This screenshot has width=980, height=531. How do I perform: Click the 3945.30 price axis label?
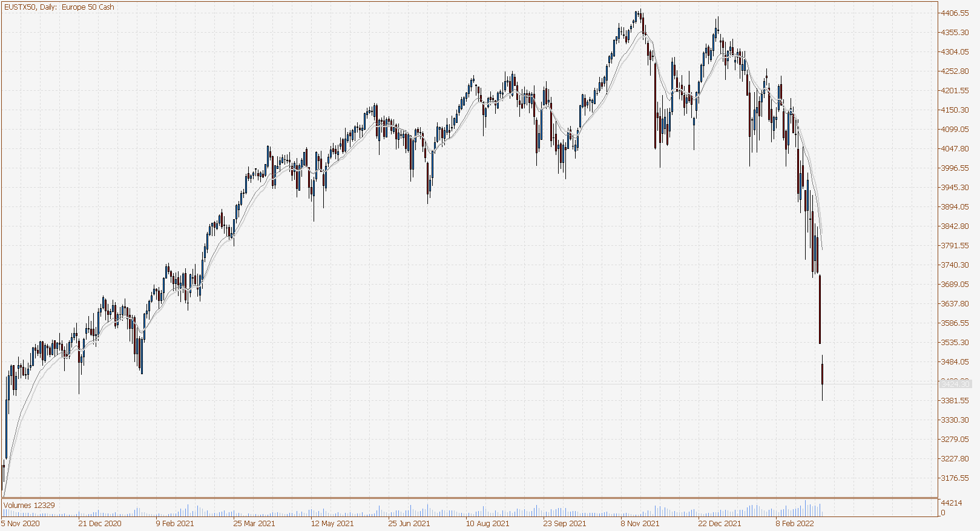(x=955, y=187)
